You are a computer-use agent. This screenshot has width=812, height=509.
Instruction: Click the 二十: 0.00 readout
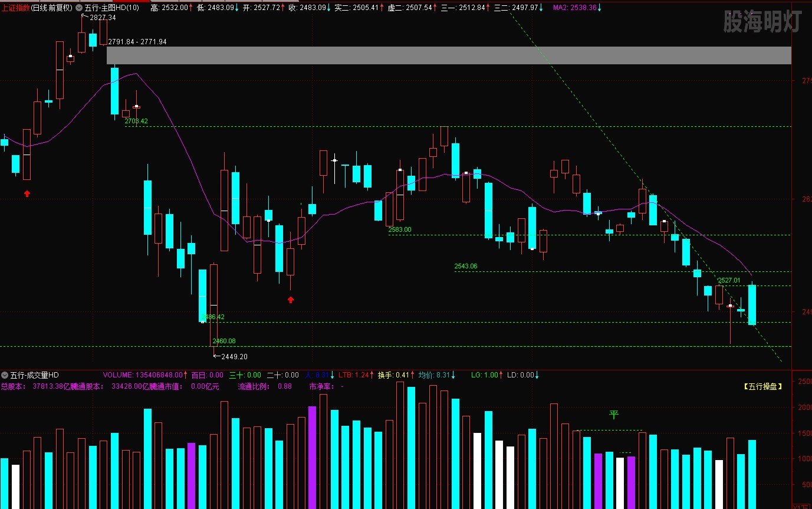tap(283, 375)
